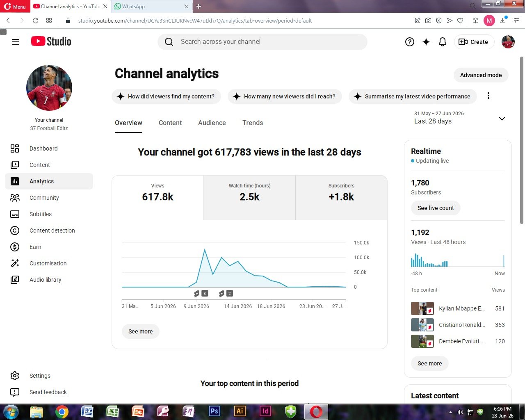Viewport: 525px width, 420px height.
Task: Click the taskbar volume speaker icon
Action: (460, 412)
